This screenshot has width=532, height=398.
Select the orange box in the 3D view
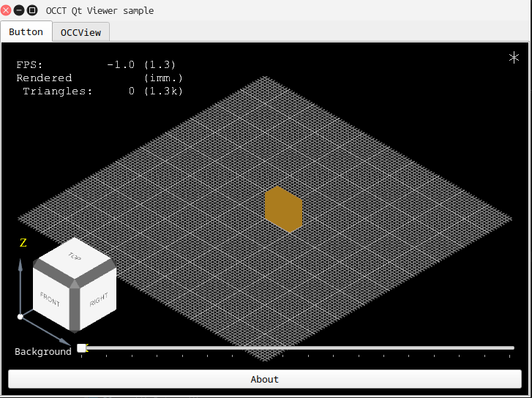point(283,209)
